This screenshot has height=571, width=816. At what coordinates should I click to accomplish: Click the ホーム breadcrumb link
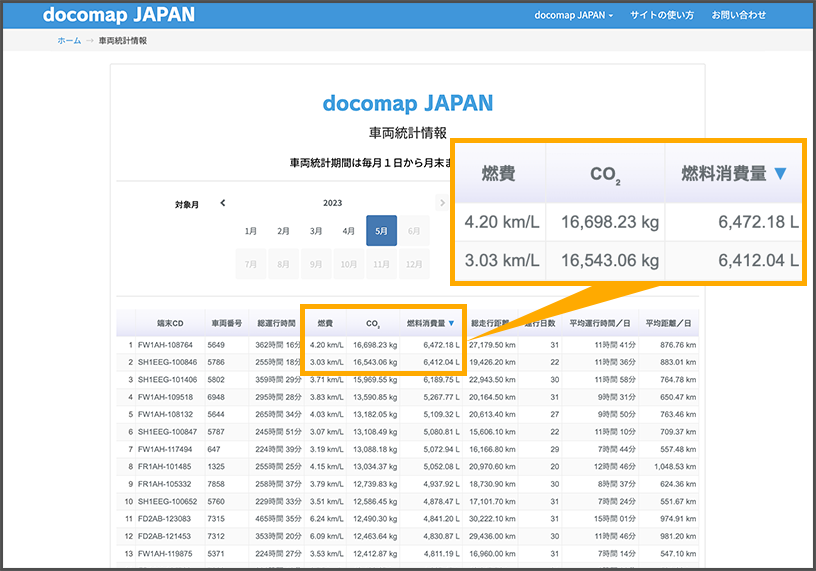tap(69, 41)
